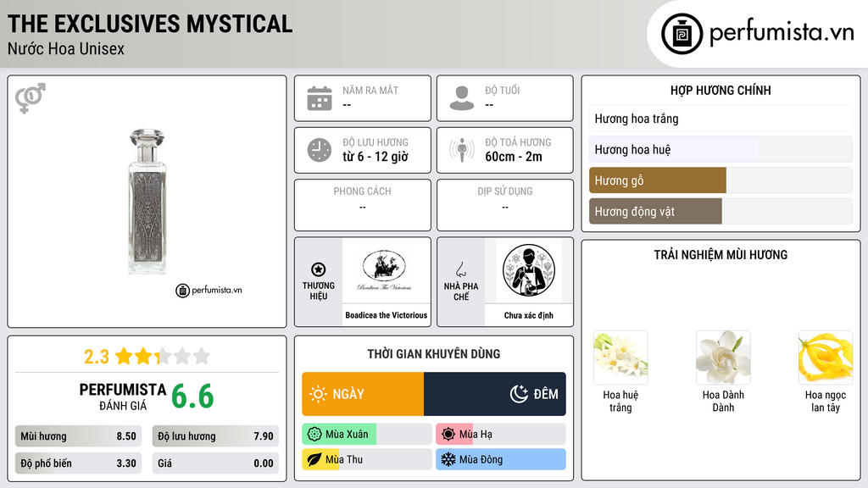Click the perfume bottle product image
Viewport: 868px width, 488px height.
[147, 202]
